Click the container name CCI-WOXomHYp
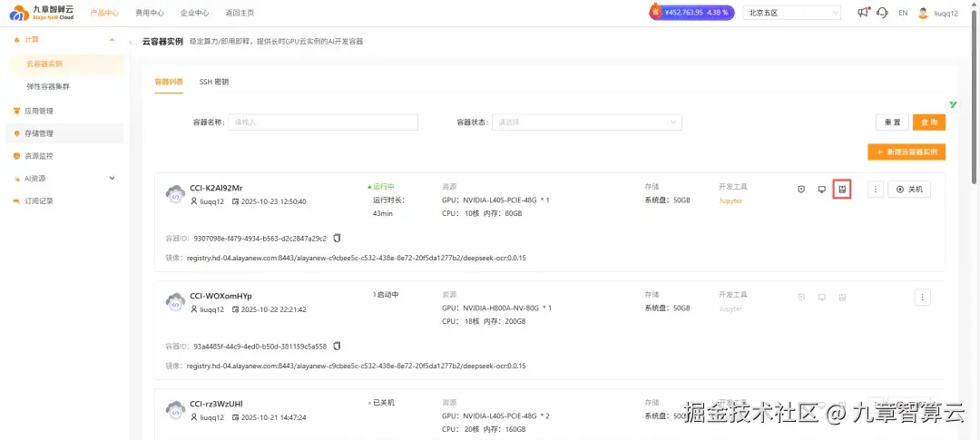 coord(220,297)
